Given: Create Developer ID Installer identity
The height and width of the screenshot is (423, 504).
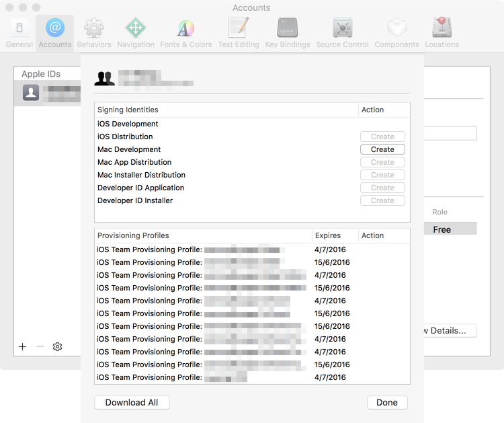Looking at the screenshot, I should point(382,200).
